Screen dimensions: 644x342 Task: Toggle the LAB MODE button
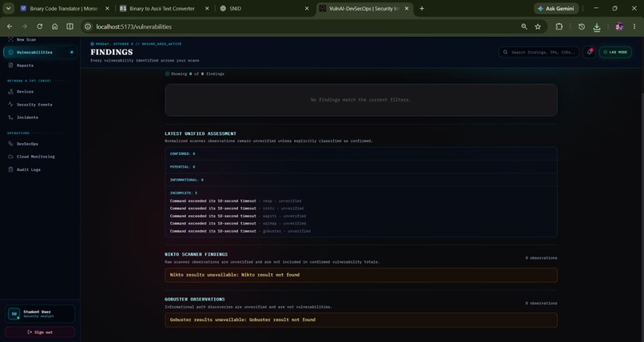point(615,52)
